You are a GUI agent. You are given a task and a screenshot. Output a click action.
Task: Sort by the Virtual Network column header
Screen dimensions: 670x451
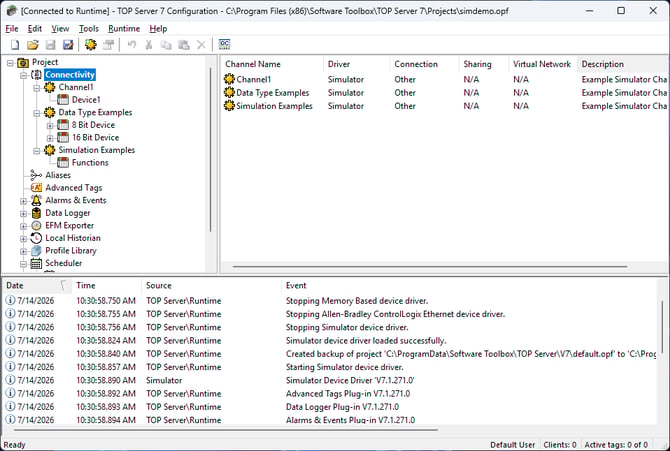click(542, 64)
